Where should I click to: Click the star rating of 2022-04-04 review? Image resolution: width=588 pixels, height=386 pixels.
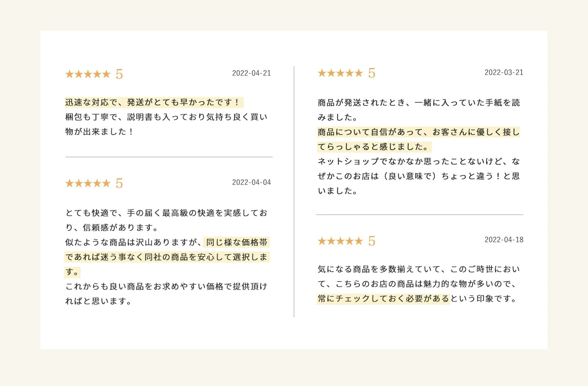88,183
